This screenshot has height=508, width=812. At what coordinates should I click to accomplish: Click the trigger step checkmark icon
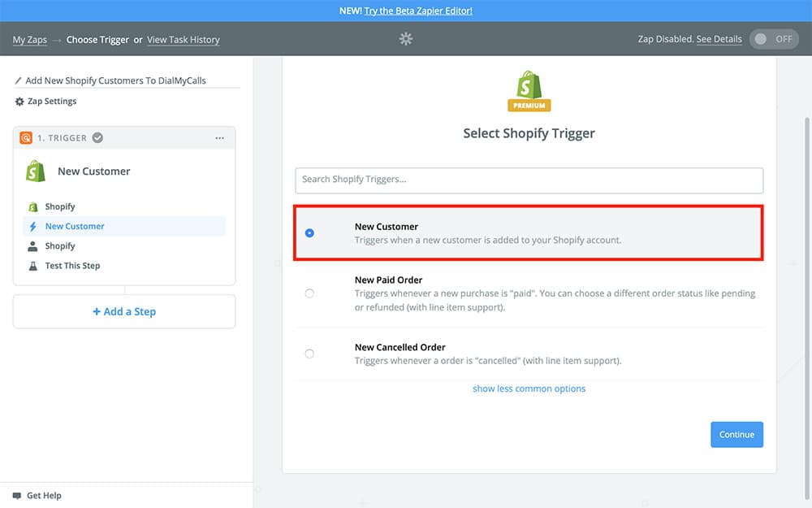[97, 138]
